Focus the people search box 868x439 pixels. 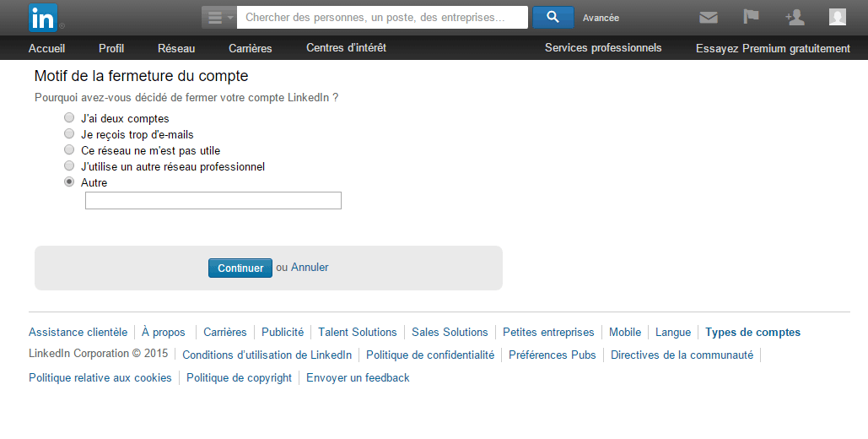coord(382,18)
